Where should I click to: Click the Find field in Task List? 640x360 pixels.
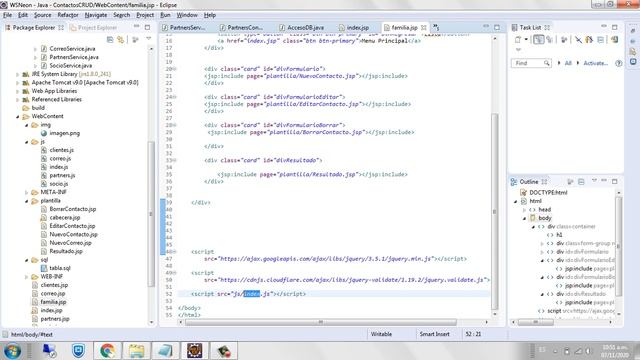click(531, 63)
